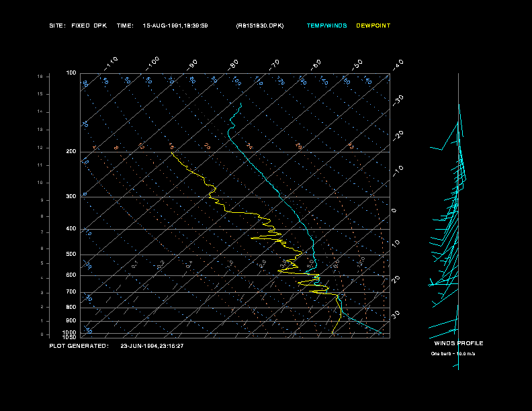The width and height of the screenshot is (532, 411).
Task: Click the "SITE:" label in the header
Action: click(x=57, y=26)
